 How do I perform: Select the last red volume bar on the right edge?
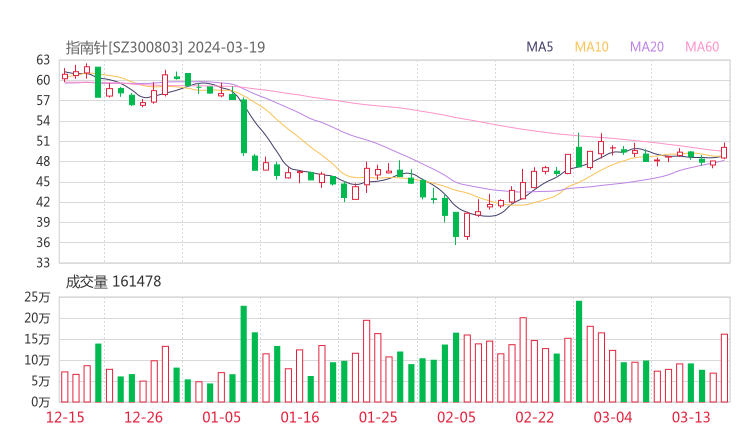tap(724, 368)
